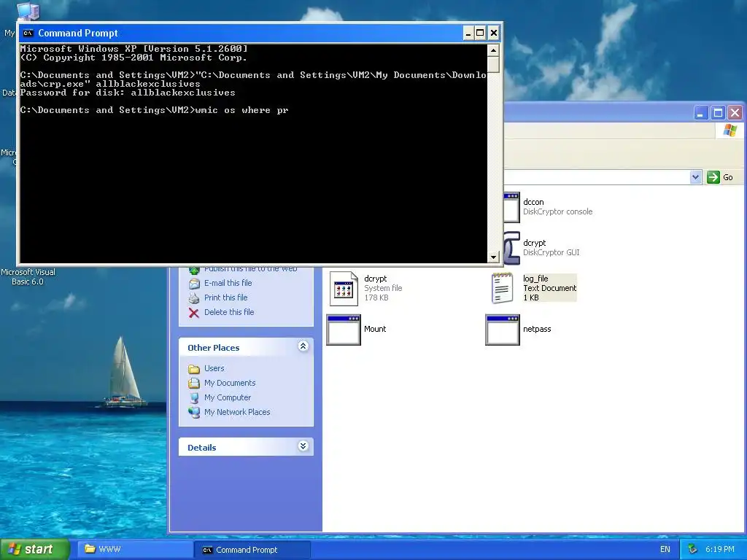Switch to WWW taskbar button
The width and height of the screenshot is (747, 560).
click(135, 550)
